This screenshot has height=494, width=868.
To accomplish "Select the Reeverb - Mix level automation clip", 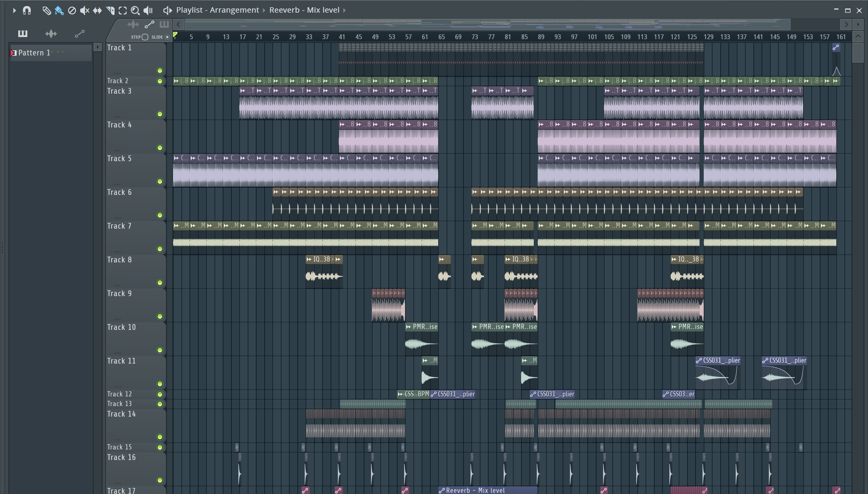I will point(488,491).
